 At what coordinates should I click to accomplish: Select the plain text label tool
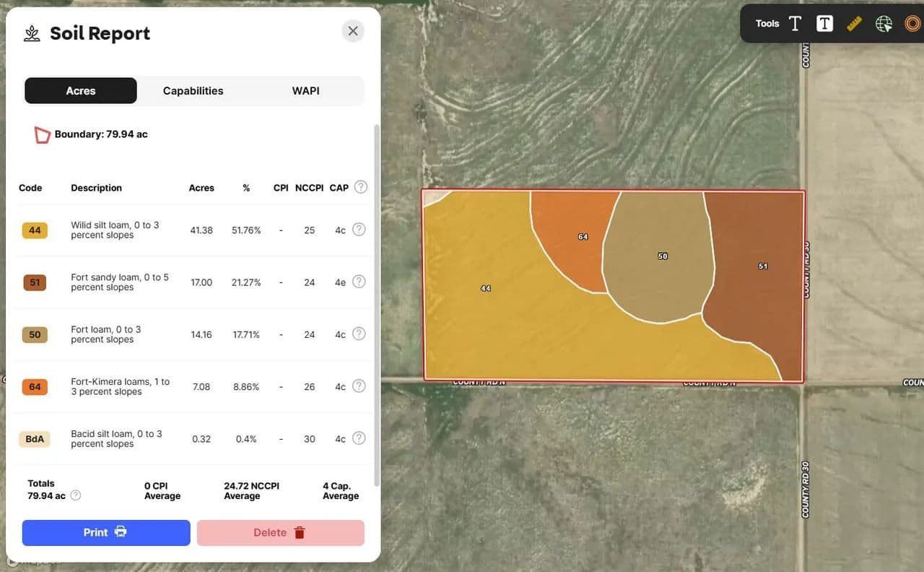pos(795,24)
